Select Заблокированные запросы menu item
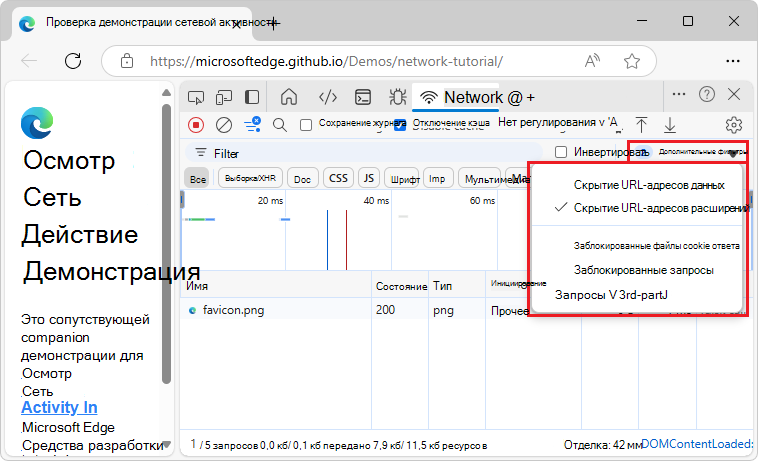 [x=638, y=270]
